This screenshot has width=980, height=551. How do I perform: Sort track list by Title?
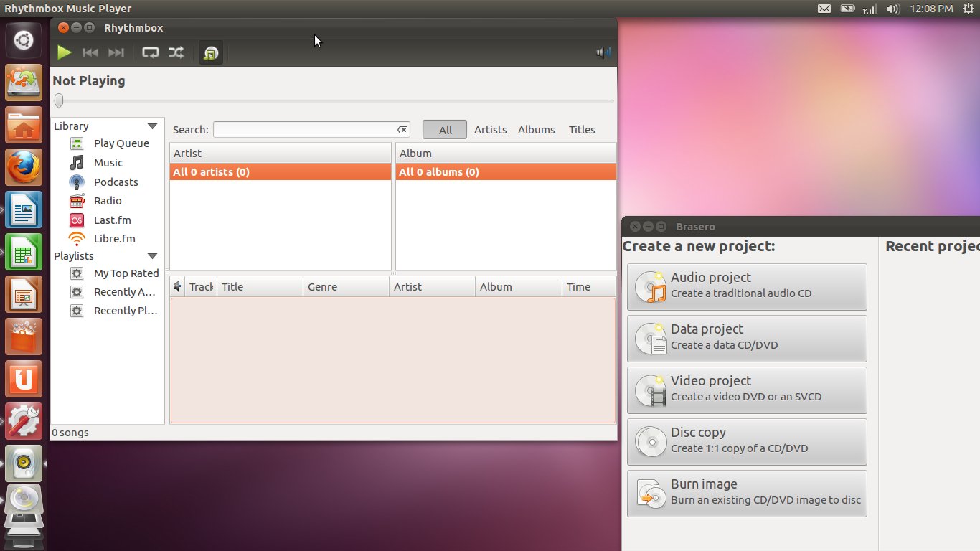coord(260,287)
